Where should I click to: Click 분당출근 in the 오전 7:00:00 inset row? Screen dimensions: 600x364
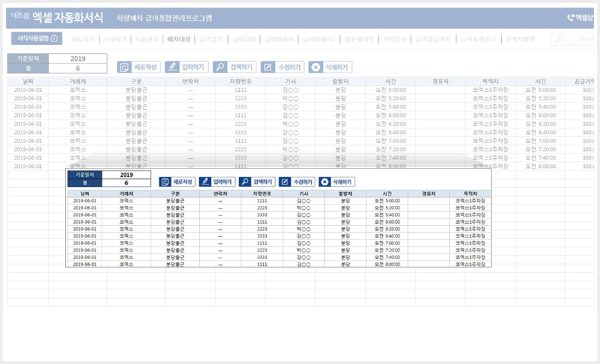point(176,243)
